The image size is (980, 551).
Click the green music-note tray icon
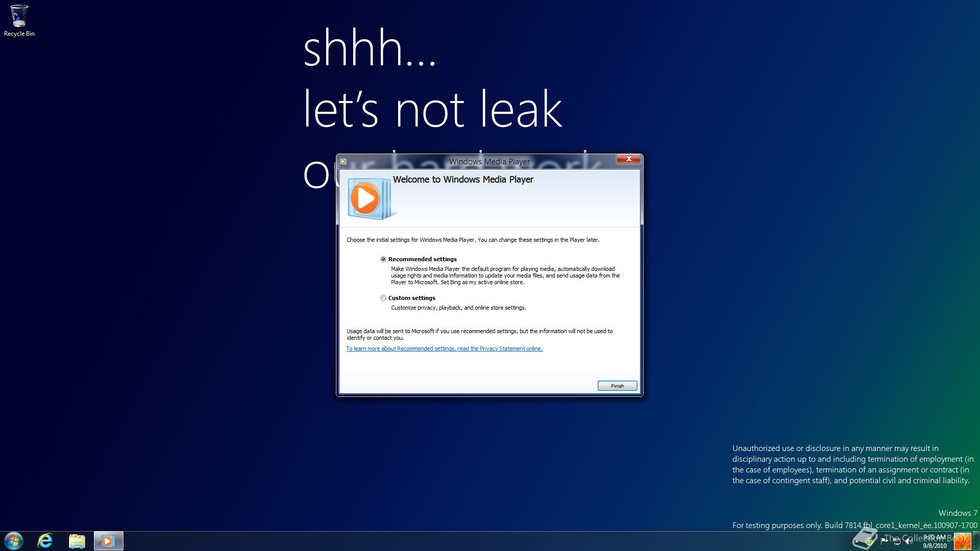click(x=869, y=542)
